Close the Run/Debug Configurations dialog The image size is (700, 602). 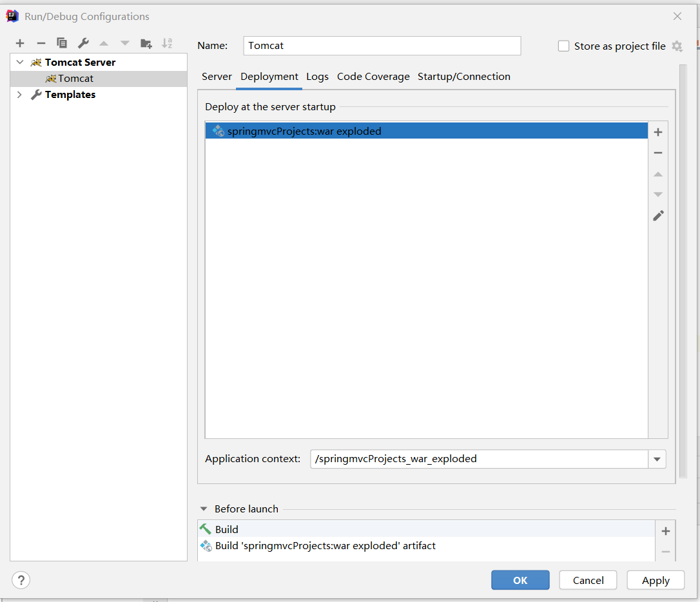677,16
